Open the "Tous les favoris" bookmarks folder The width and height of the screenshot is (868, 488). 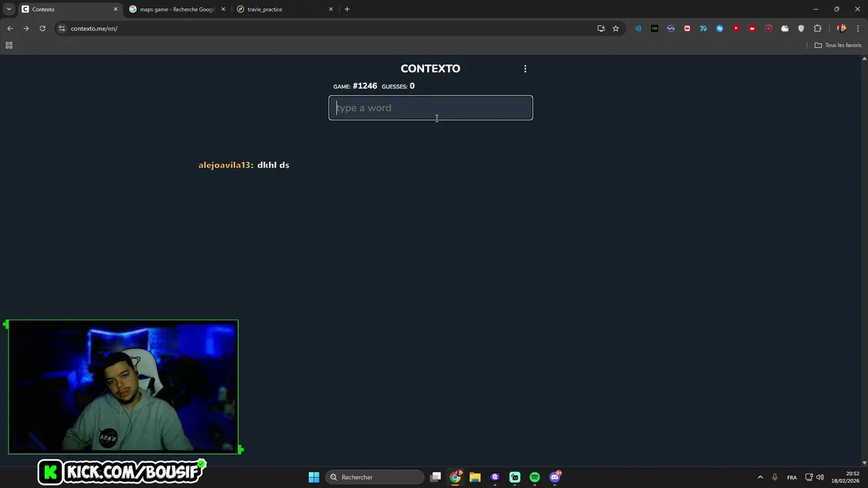click(x=838, y=45)
